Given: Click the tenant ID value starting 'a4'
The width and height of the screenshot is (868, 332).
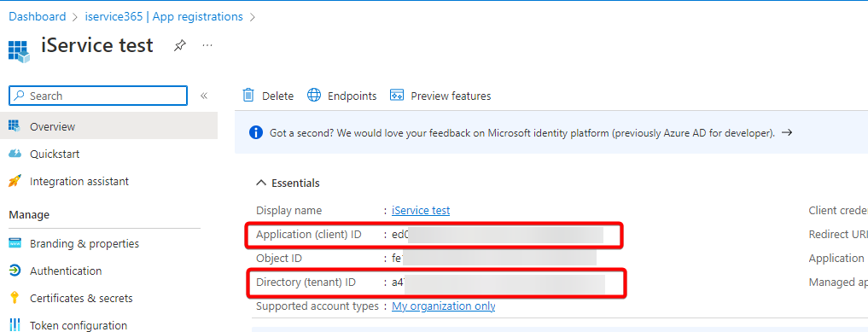Looking at the screenshot, I should (x=498, y=282).
